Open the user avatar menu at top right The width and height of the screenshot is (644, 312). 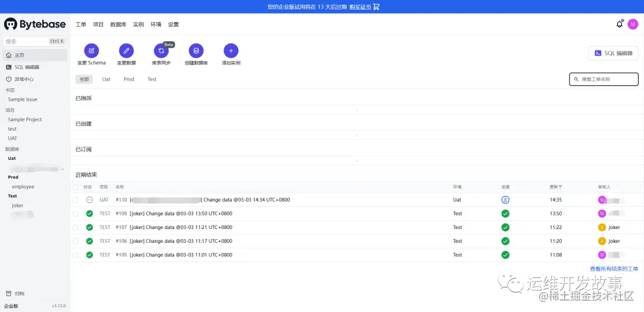[x=633, y=24]
